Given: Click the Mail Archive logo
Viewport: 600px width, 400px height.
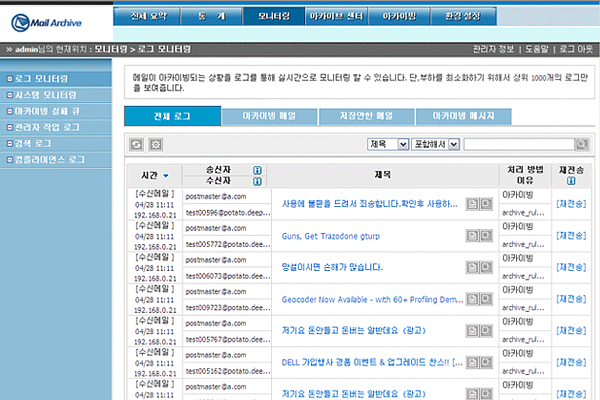Looking at the screenshot, I should 53,18.
